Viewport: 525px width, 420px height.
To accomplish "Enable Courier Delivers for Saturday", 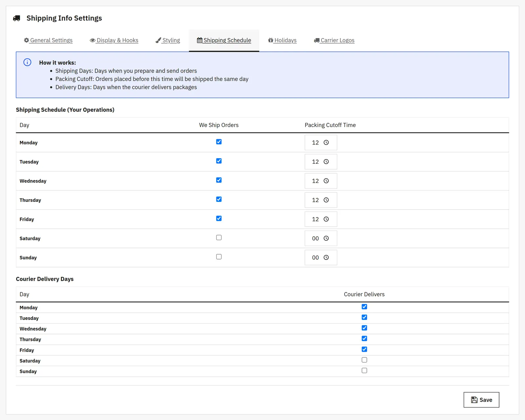I will [x=364, y=360].
